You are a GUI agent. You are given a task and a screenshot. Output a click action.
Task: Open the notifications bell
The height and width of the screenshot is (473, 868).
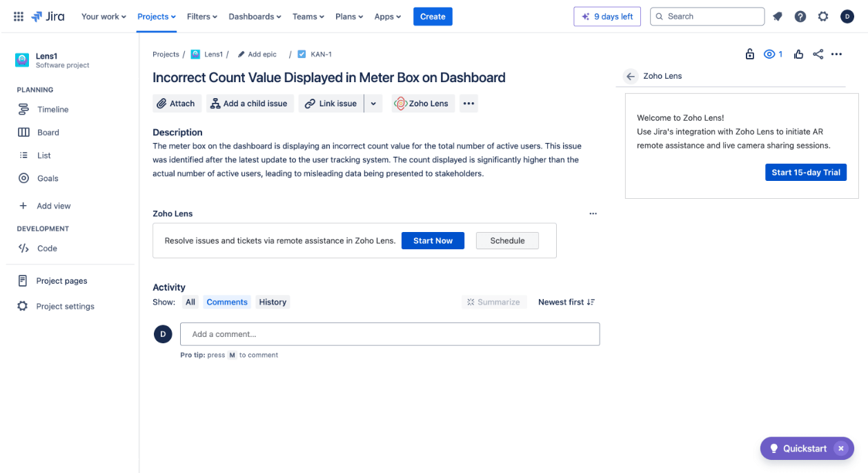[778, 16]
